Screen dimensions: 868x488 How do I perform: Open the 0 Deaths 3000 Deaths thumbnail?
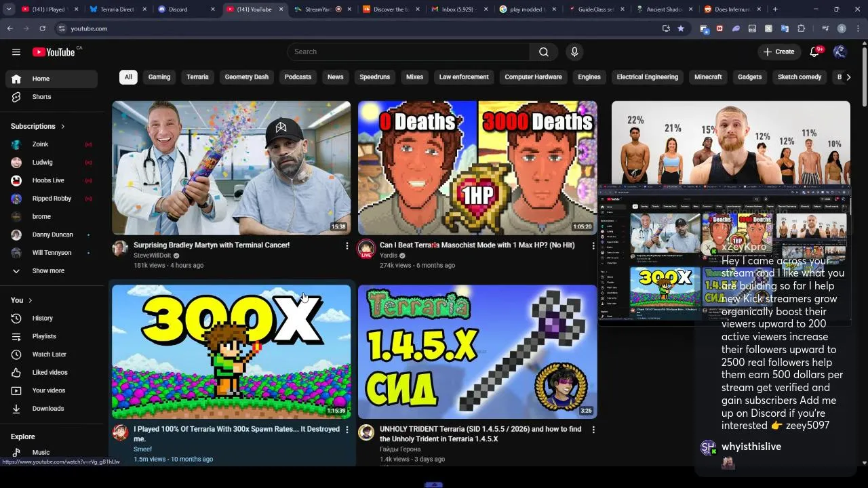pyautogui.click(x=477, y=168)
